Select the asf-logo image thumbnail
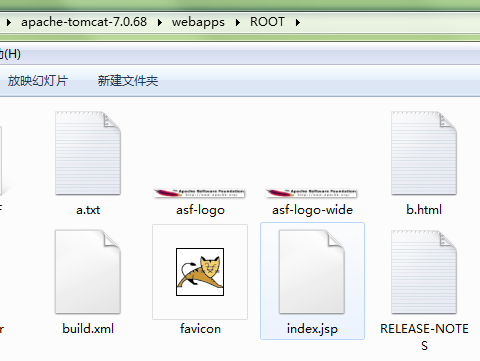 coord(200,193)
